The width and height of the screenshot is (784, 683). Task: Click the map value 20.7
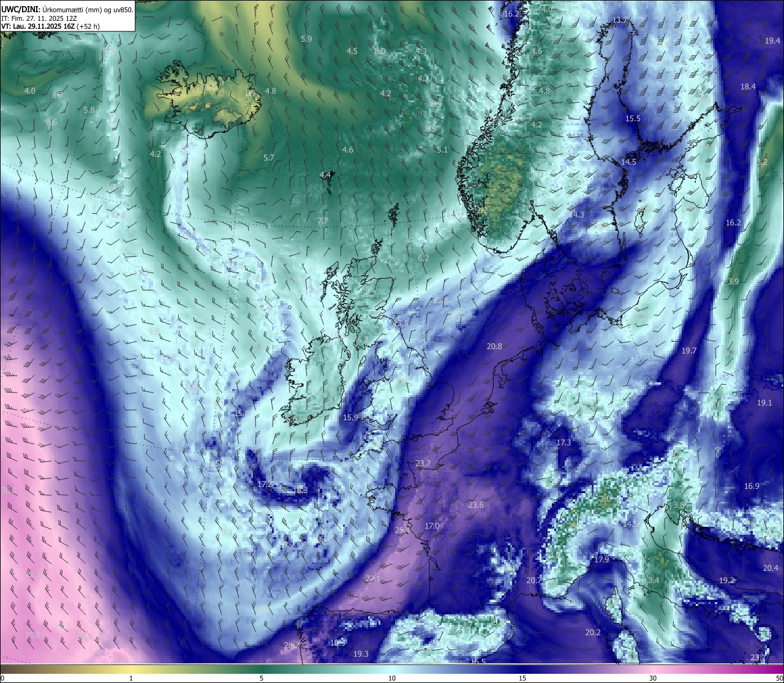tap(533, 581)
